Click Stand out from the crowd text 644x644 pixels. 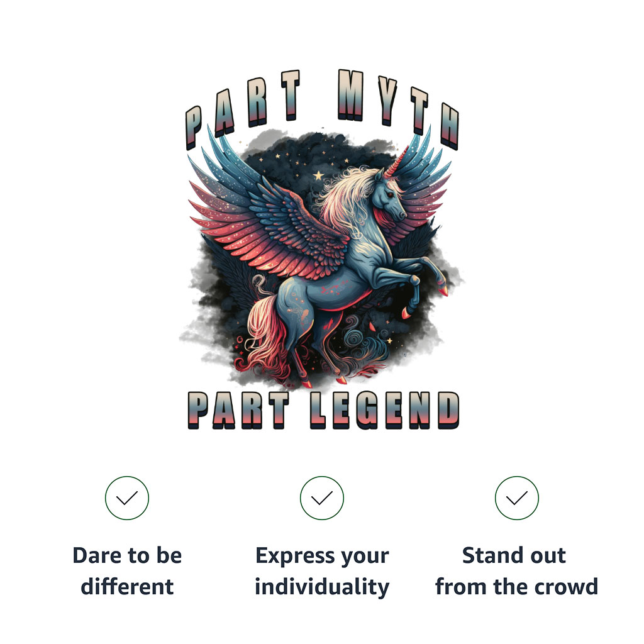click(516, 570)
